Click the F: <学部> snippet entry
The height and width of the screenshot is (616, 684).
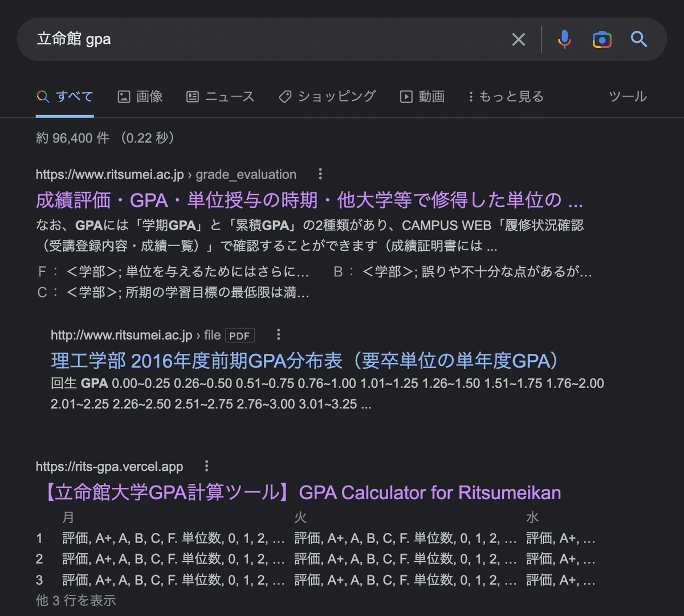coord(173,272)
